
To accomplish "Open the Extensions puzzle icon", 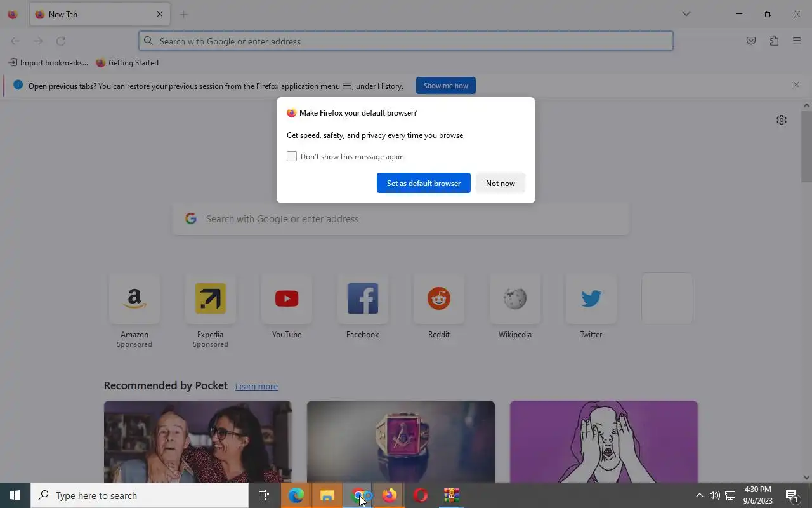I will click(774, 41).
